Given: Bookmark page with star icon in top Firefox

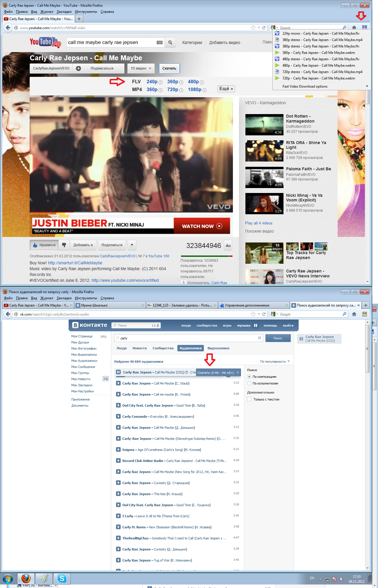Looking at the screenshot, I should (x=253, y=28).
